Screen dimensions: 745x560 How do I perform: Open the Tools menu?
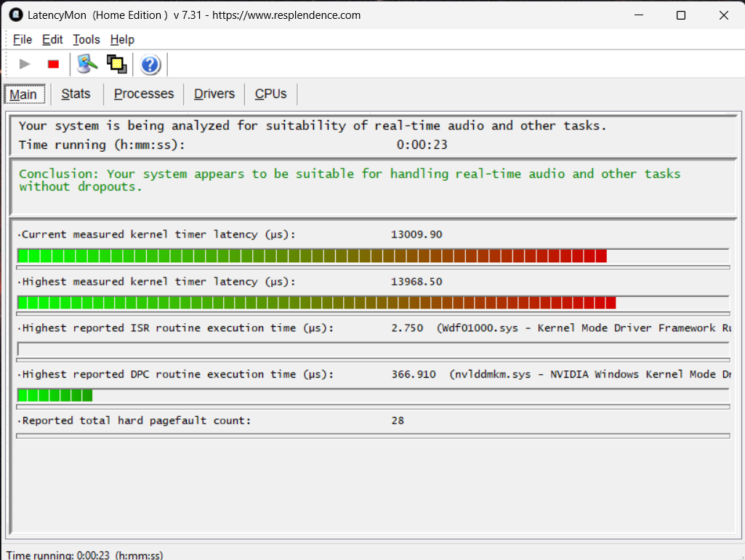(86, 39)
